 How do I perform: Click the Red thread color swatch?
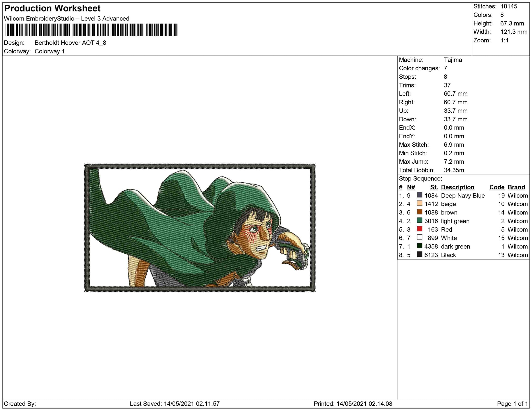(419, 229)
